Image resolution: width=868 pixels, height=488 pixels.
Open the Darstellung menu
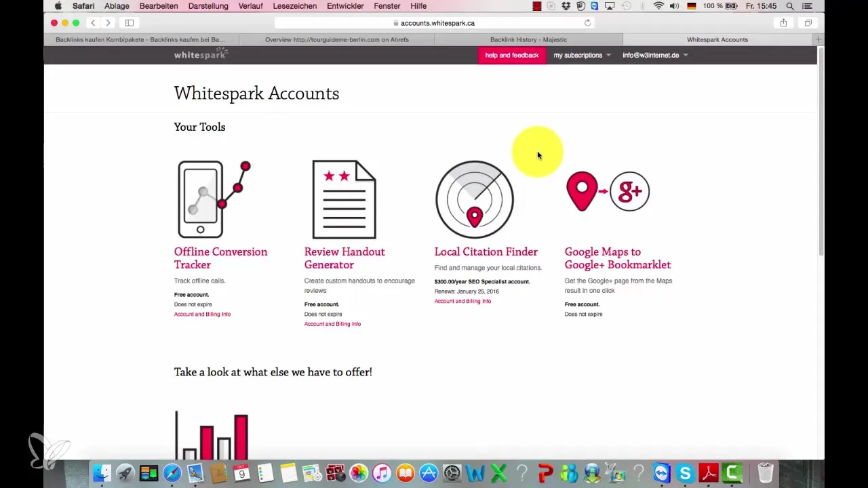208,6
